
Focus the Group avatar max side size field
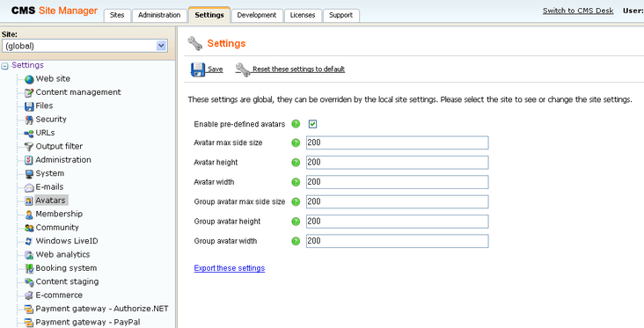[397, 201]
